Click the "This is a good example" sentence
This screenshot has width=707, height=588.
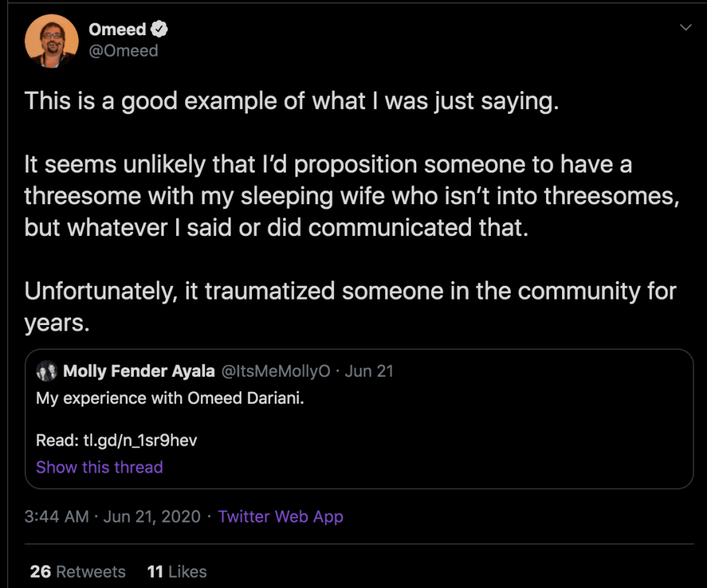point(290,101)
